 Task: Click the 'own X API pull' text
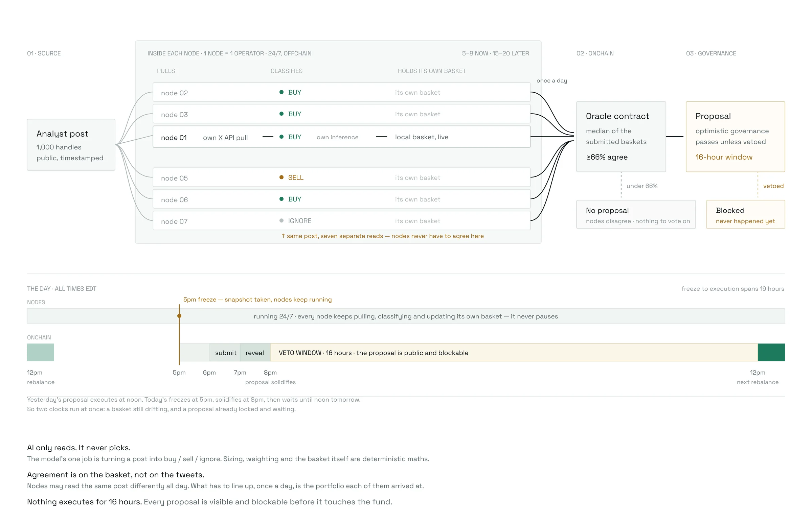pyautogui.click(x=225, y=138)
